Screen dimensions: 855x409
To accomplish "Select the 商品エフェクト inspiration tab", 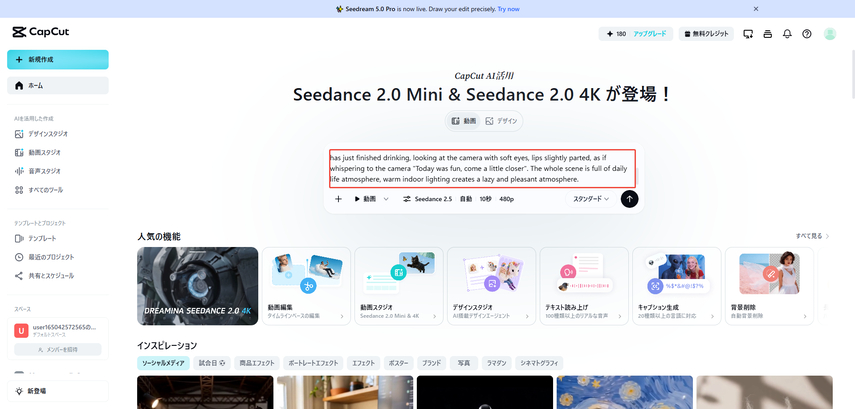I will pyautogui.click(x=257, y=363).
